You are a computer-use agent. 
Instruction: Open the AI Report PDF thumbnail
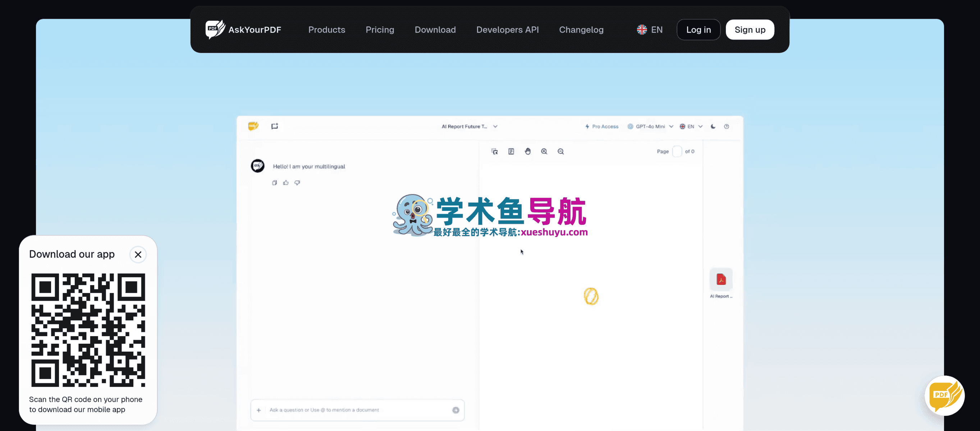coord(721,279)
